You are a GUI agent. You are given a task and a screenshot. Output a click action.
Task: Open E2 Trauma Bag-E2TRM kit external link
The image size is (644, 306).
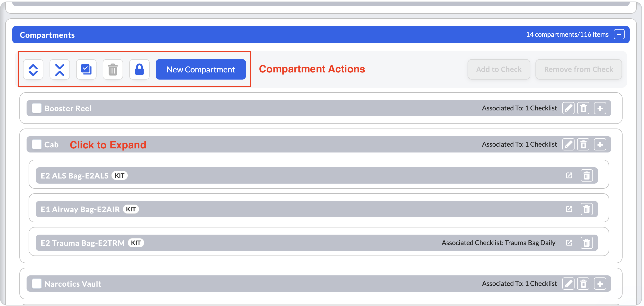[x=569, y=243]
